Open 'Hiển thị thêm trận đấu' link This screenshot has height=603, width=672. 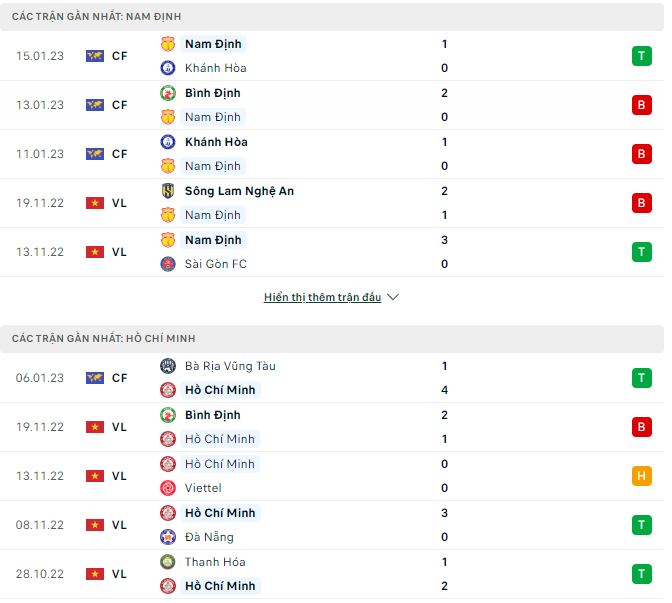322,298
